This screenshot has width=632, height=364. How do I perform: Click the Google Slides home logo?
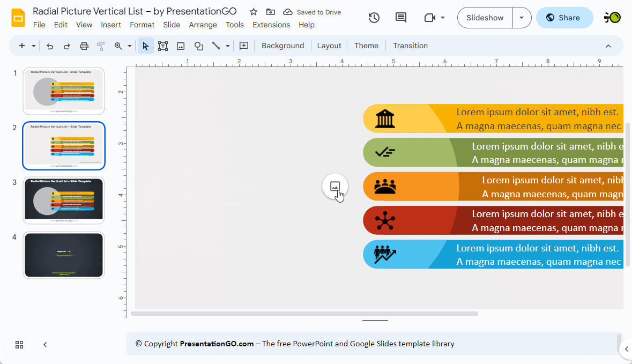[18, 18]
